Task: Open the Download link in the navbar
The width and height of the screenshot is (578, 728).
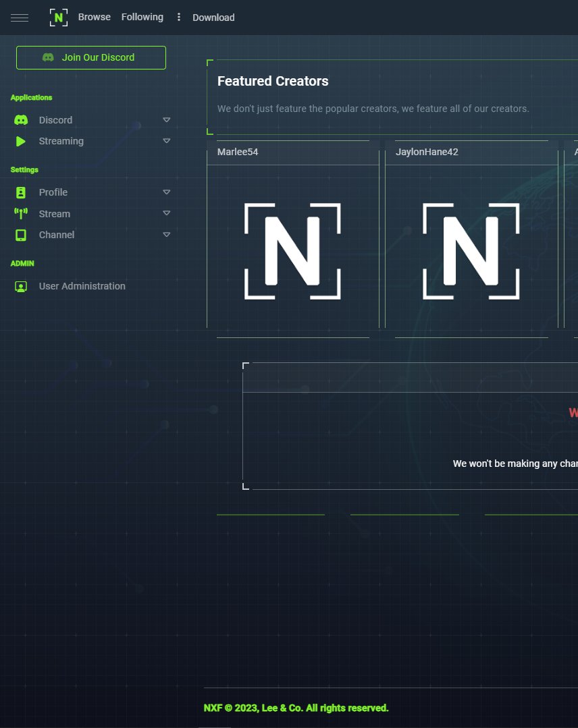Action: click(213, 18)
